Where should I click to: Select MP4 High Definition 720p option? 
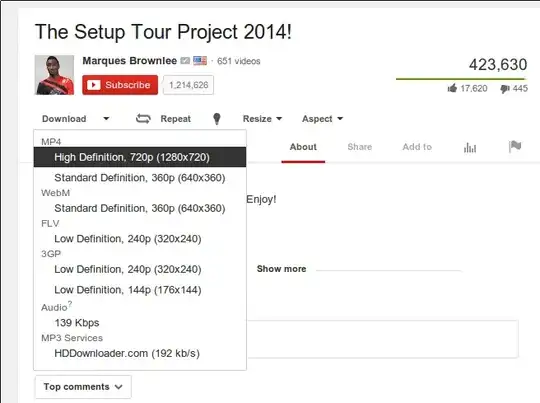click(x=140, y=157)
